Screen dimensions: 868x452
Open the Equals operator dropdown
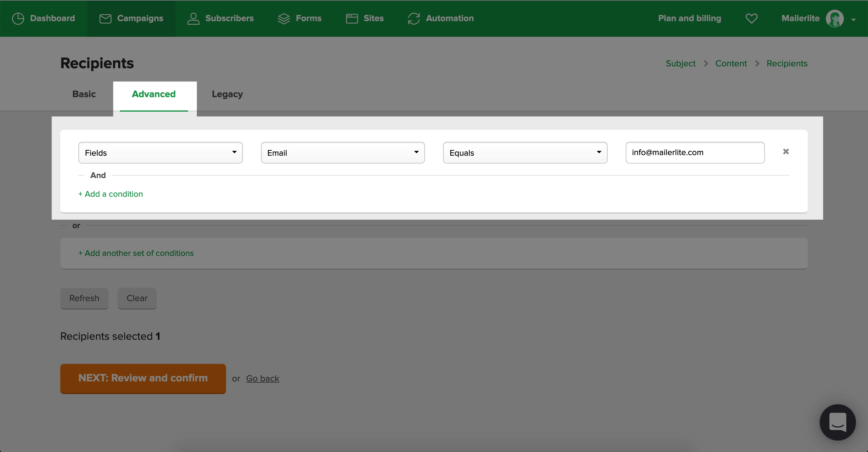[x=525, y=153]
